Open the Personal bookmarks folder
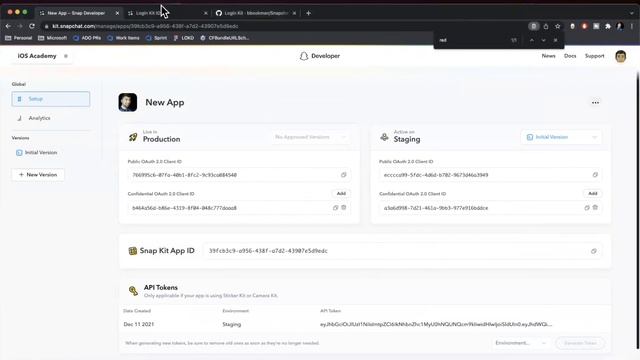The image size is (640, 360). tap(19, 38)
